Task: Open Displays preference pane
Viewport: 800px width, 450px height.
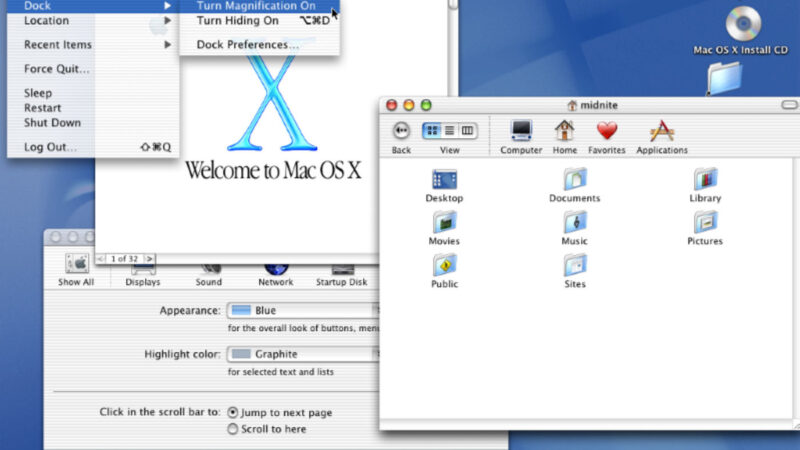Action: coord(143,276)
